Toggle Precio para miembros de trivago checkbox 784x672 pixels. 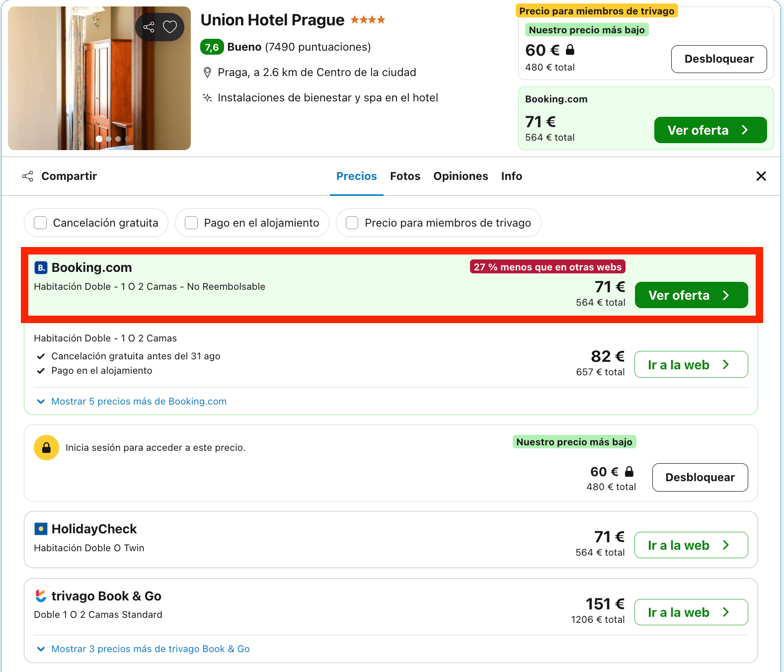[x=352, y=223]
